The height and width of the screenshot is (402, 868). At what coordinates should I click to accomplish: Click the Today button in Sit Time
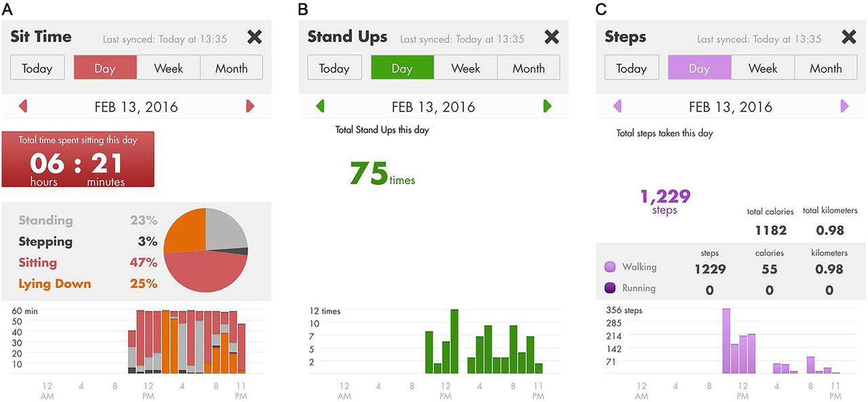coord(37,68)
